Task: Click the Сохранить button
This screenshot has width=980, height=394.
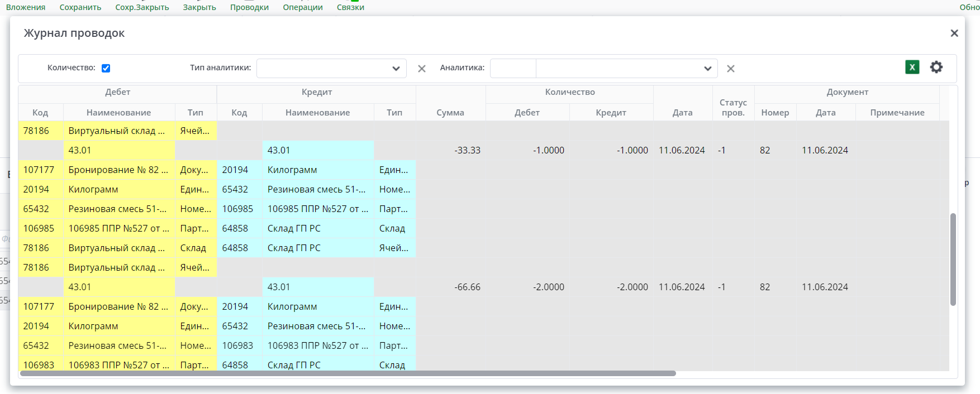Action: (x=80, y=7)
